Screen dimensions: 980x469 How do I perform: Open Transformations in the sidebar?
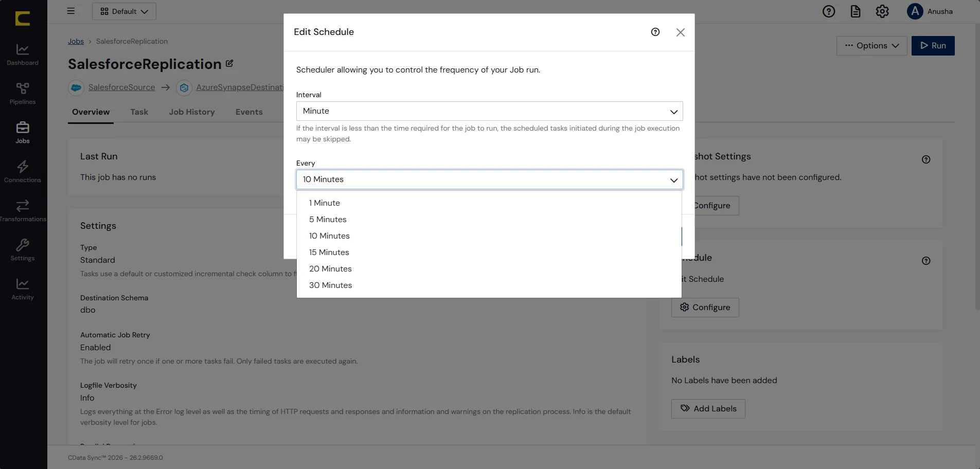pos(23,211)
